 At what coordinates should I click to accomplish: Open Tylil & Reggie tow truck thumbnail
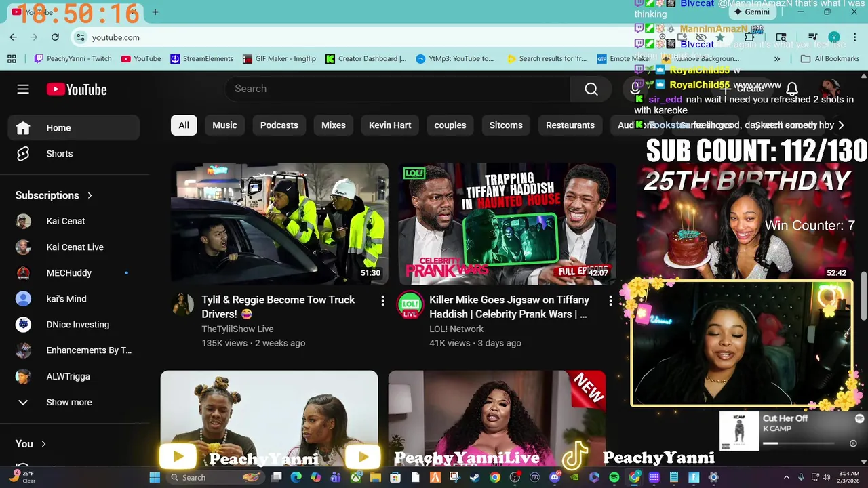pyautogui.click(x=279, y=224)
